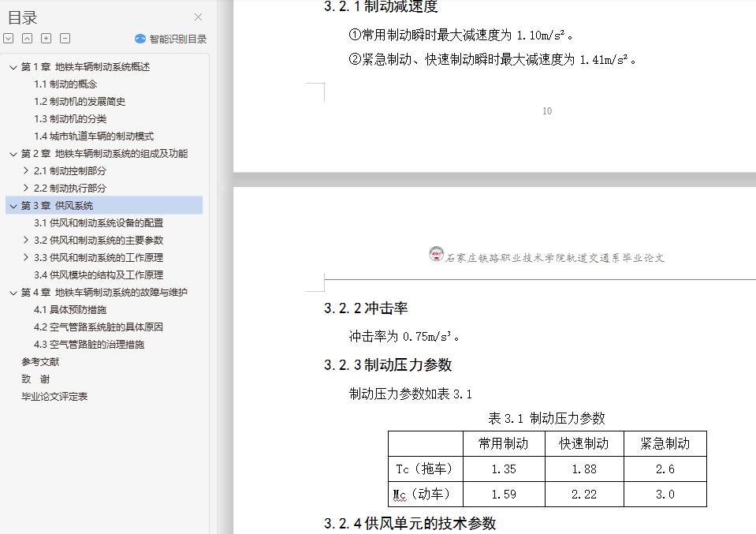The image size is (756, 534).
Task: Click table cell with value 1.88
Action: [x=584, y=469]
